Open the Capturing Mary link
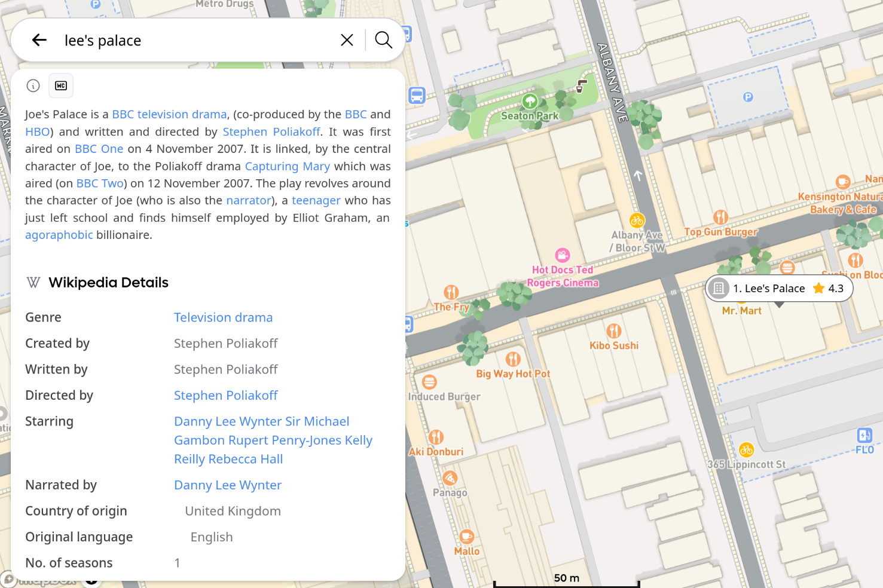 287,166
